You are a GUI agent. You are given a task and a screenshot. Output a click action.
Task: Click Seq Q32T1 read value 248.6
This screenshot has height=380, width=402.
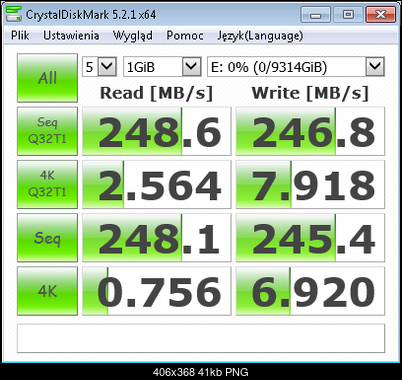(157, 131)
